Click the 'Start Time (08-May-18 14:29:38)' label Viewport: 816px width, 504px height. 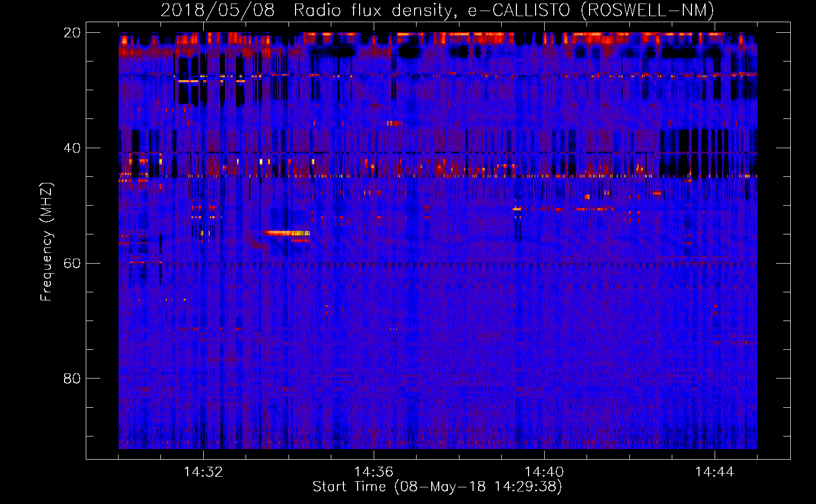coord(437,486)
